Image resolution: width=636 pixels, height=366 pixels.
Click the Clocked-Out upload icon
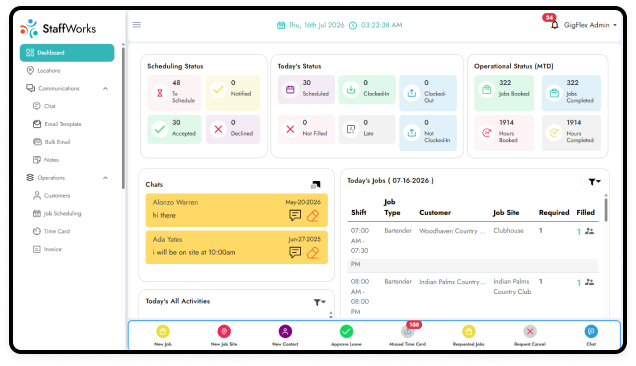(412, 93)
